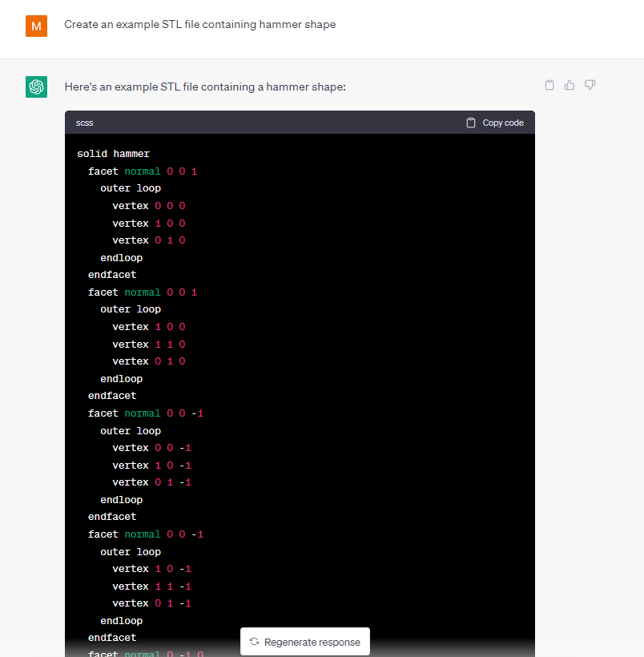This screenshot has height=657, width=644.
Task: Click the scss language label
Action: pyautogui.click(x=84, y=123)
